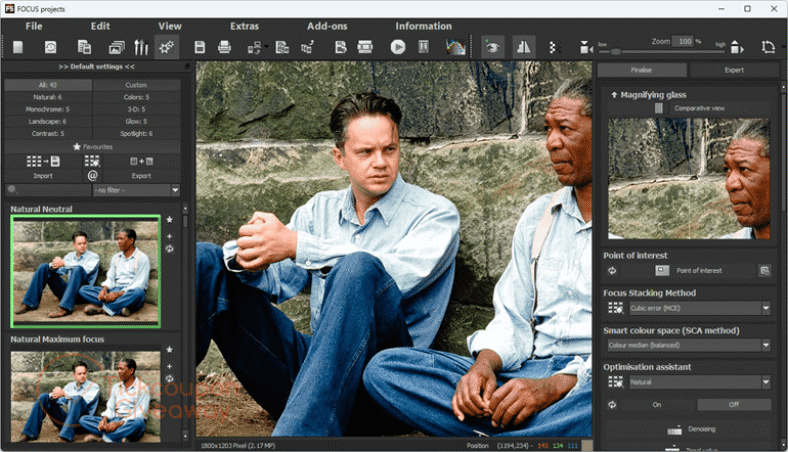Filter presets by Monochrome: 5
788x452 pixels.
click(x=48, y=109)
